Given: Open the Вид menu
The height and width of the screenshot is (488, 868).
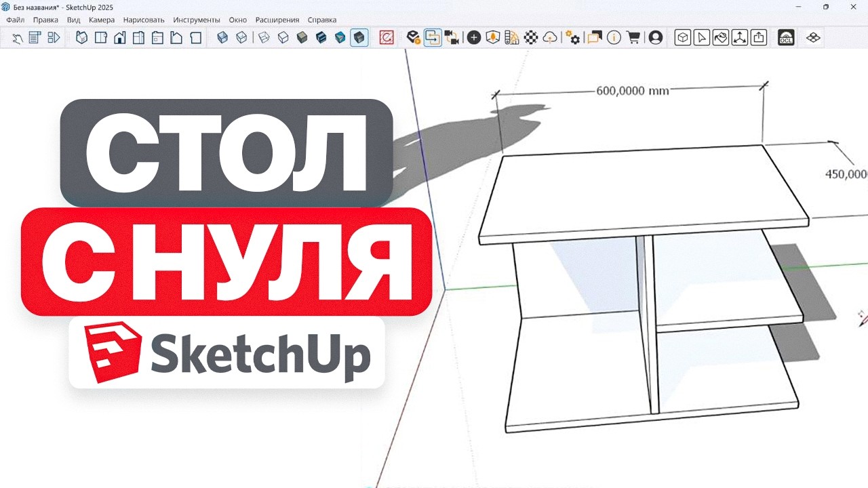Looking at the screenshot, I should click(73, 20).
